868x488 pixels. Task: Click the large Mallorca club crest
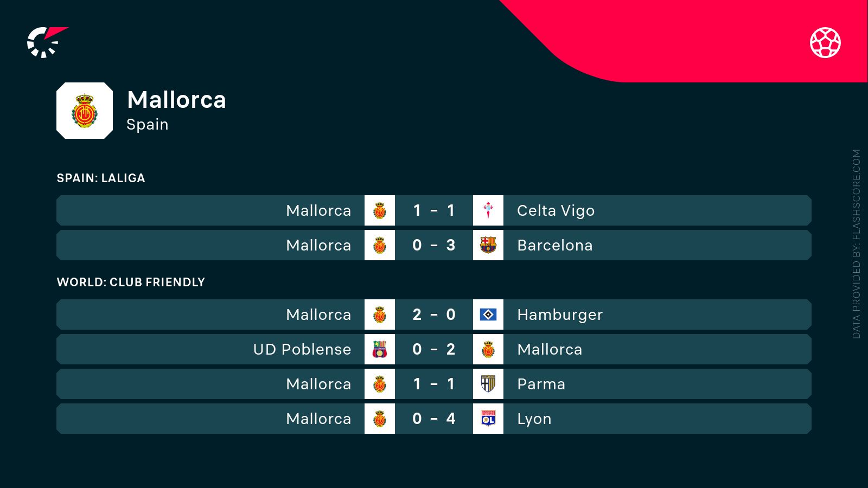pyautogui.click(x=85, y=111)
